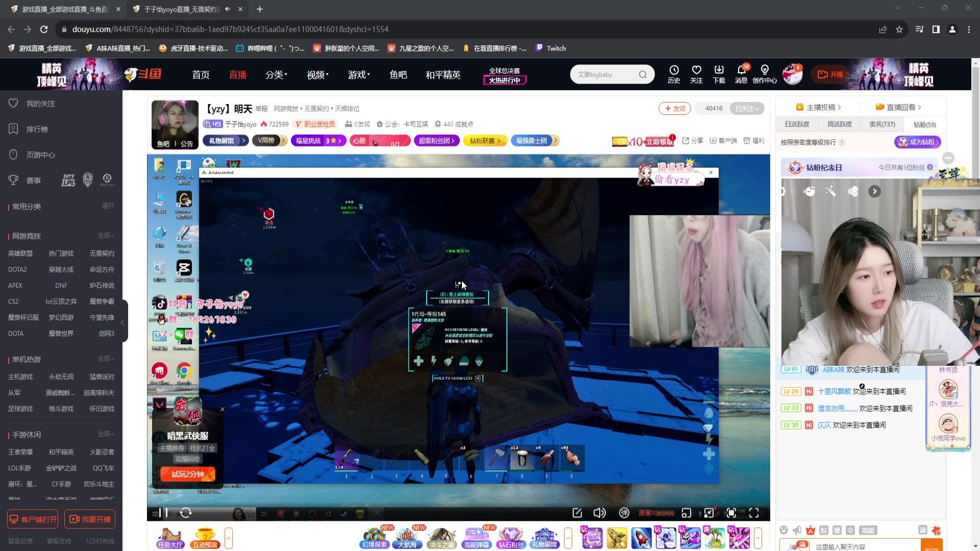Open the 梗 meme option in chat
This screenshot has width=980, height=551.
pyautogui.click(x=837, y=530)
